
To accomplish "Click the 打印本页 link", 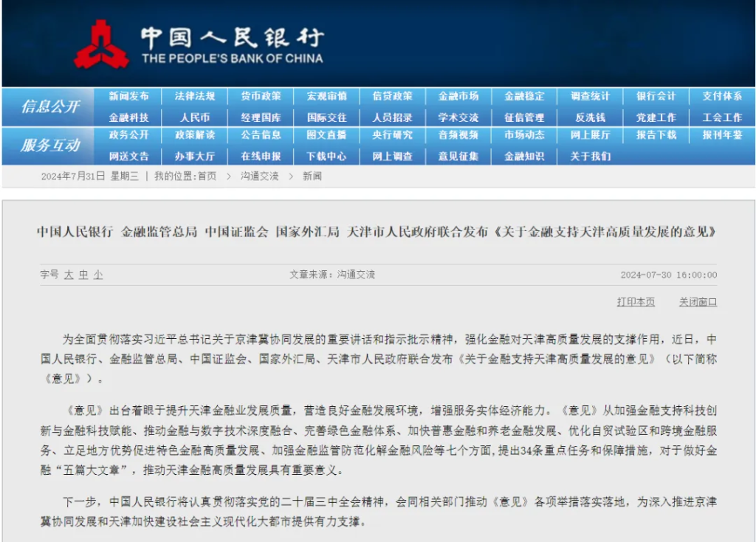I will [636, 302].
